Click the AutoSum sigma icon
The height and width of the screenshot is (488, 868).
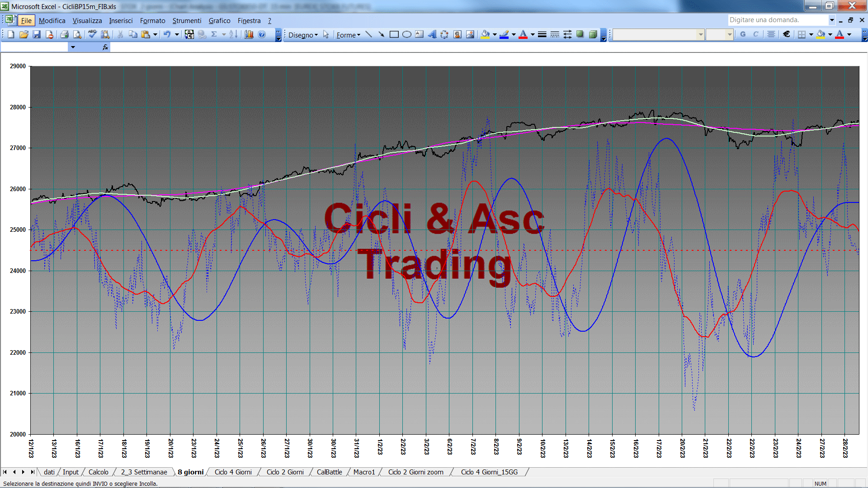tap(214, 35)
